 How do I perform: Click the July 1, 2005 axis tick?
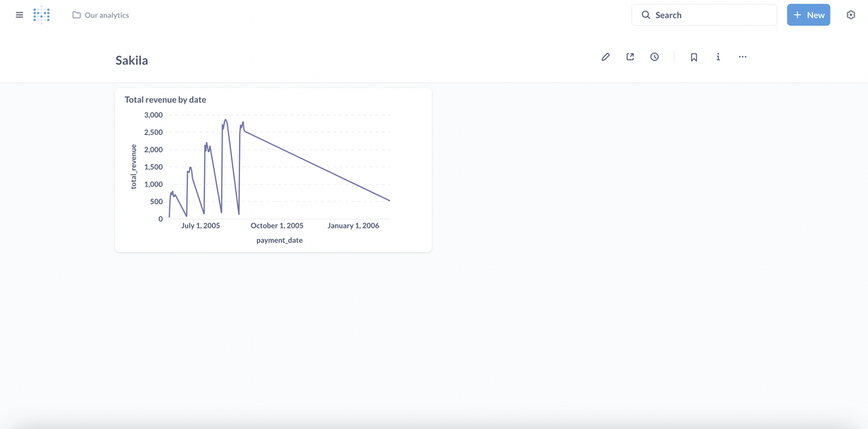[x=201, y=226]
